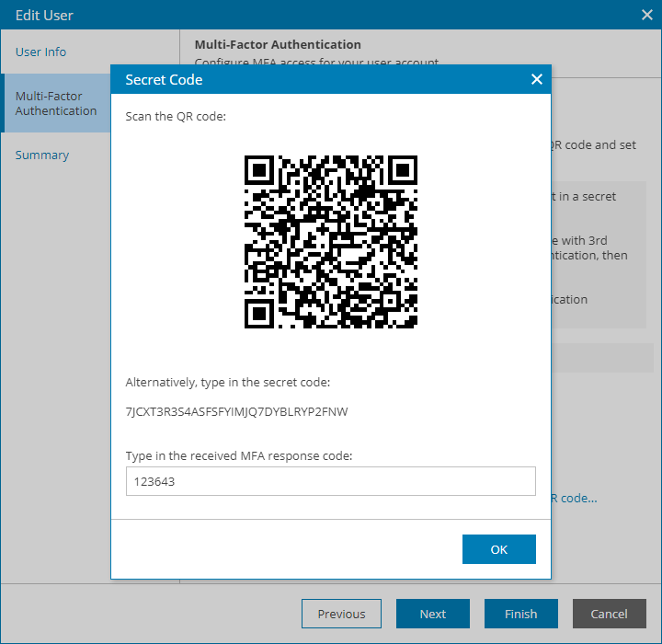
Task: Open the User Info tab
Action: point(41,52)
